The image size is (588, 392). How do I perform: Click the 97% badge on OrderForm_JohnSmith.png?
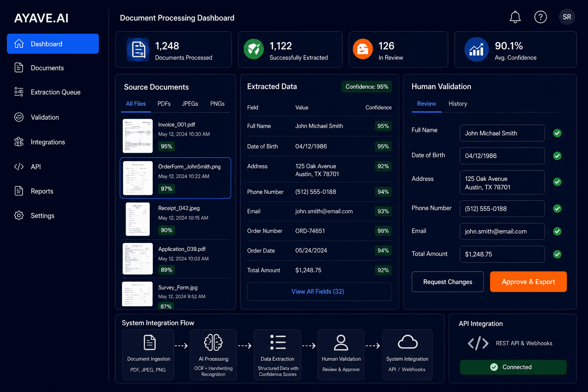pos(167,189)
